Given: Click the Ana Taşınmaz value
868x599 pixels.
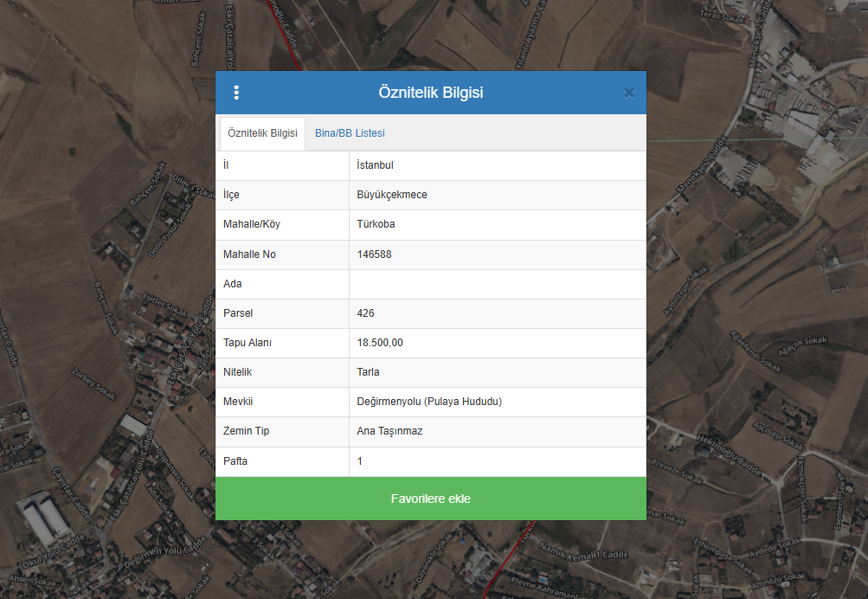Looking at the screenshot, I should (x=389, y=431).
